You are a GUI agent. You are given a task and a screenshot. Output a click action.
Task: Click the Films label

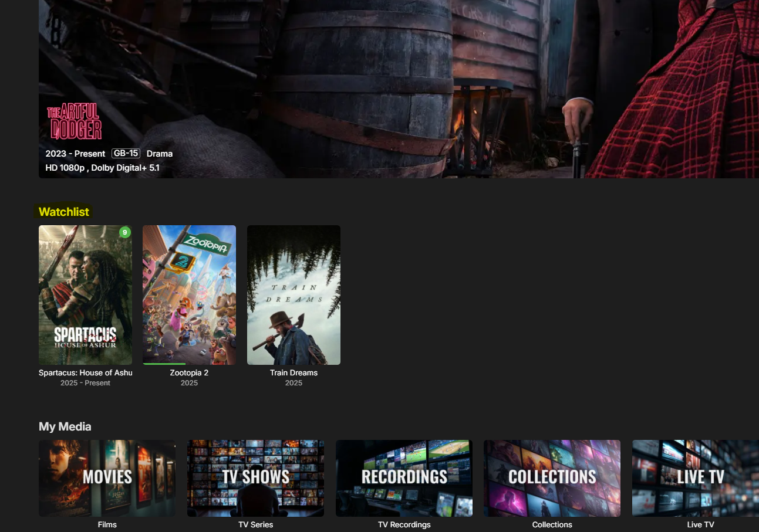pos(107,524)
